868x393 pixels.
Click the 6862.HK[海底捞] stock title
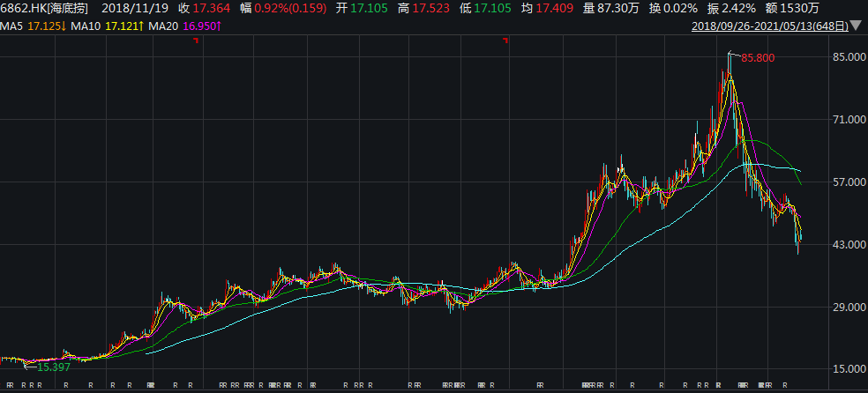click(x=45, y=8)
